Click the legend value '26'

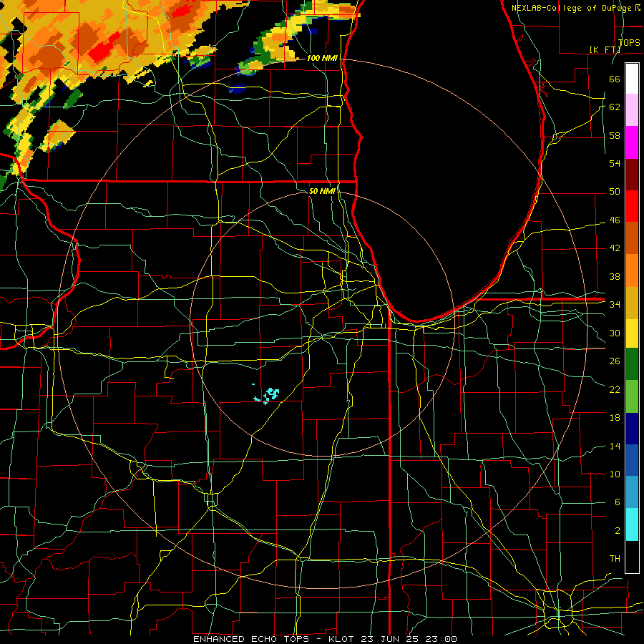(615, 361)
